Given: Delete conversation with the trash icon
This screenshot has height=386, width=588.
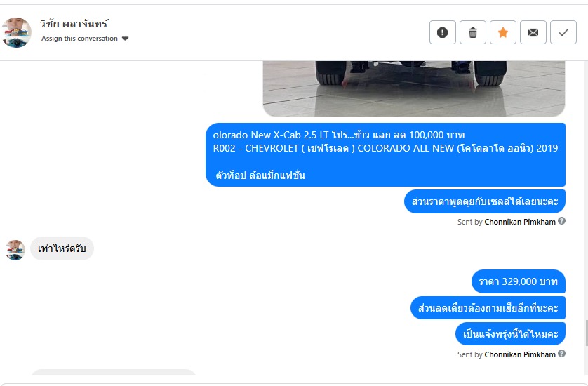Looking at the screenshot, I should coord(473,33).
